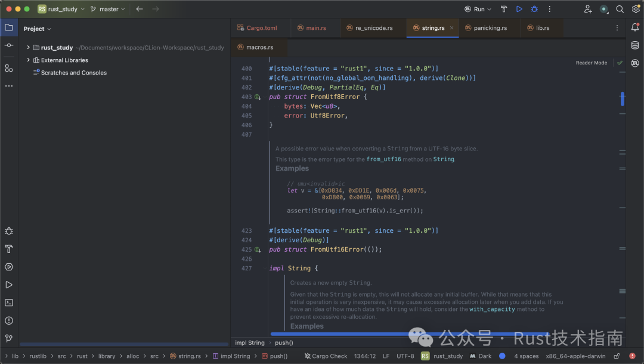
Task: Click the push() breadcrumb above status bar
Action: point(284,343)
